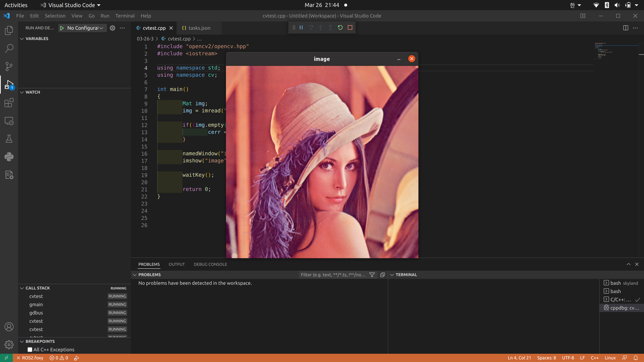Open the CMake tools sidebar icon

9,175
